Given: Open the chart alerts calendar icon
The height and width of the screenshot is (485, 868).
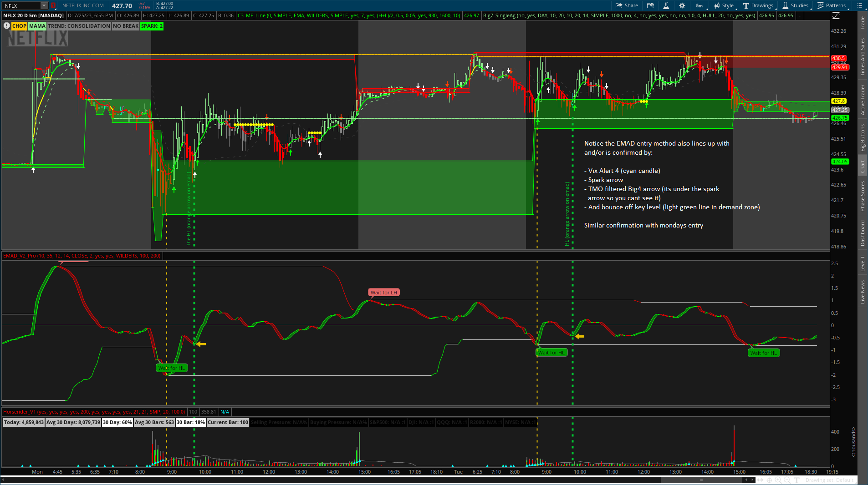Looking at the screenshot, I should pyautogui.click(x=650, y=5).
